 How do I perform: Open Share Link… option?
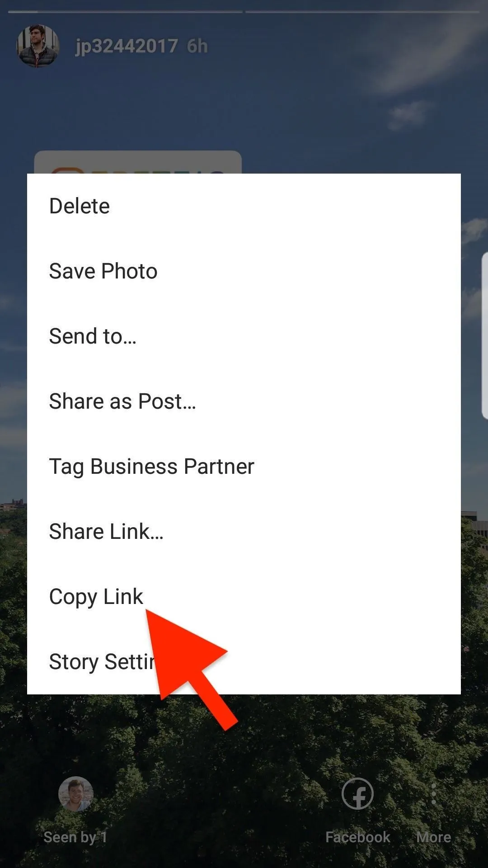pos(244,532)
